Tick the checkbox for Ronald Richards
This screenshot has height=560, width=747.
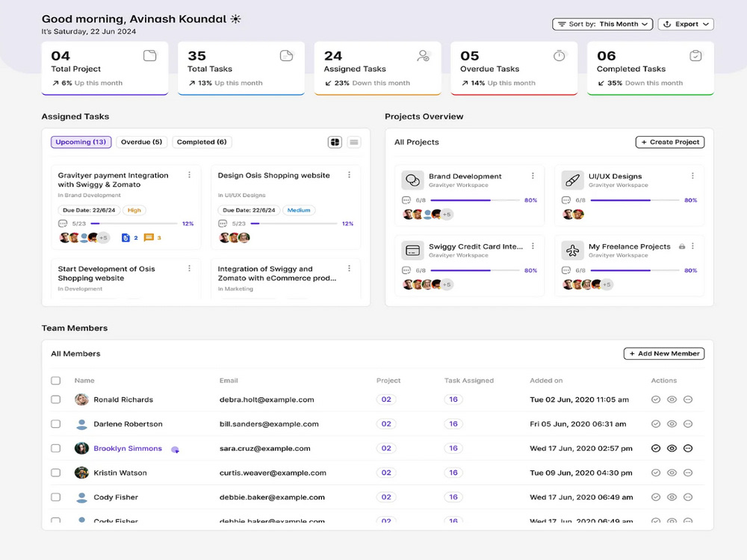[56, 399]
